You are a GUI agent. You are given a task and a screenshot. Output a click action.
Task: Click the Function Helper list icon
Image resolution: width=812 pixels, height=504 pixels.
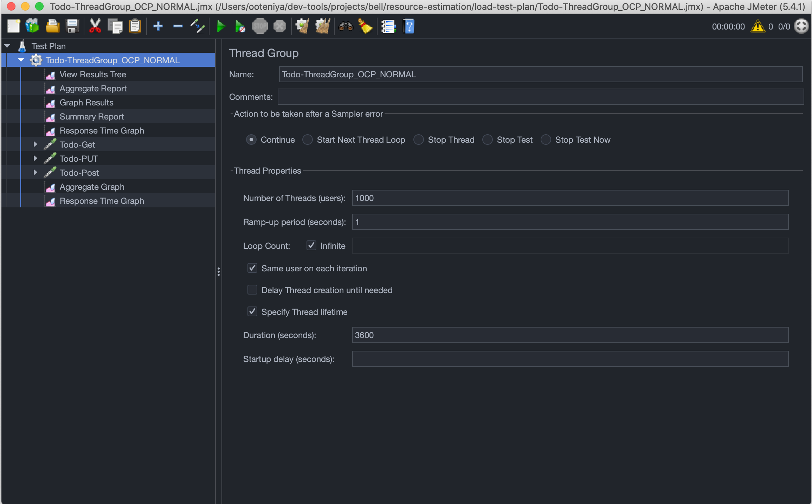[388, 26]
